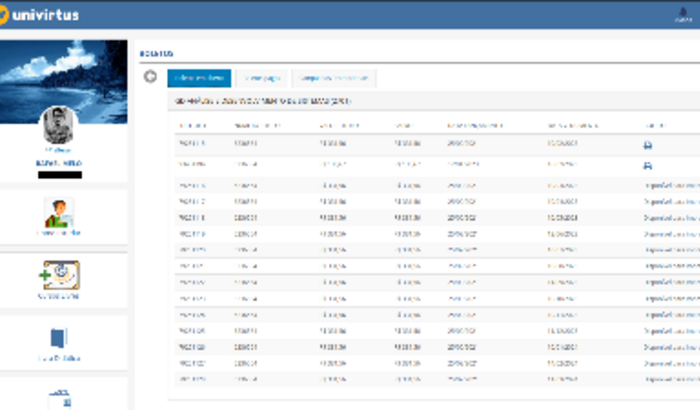700x410 pixels.
Task: Open the certificate icon with green plus
Action: pyautogui.click(x=59, y=276)
